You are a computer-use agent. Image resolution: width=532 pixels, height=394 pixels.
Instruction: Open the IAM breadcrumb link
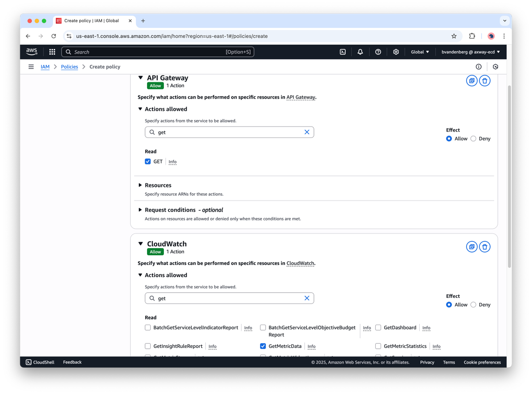point(45,67)
